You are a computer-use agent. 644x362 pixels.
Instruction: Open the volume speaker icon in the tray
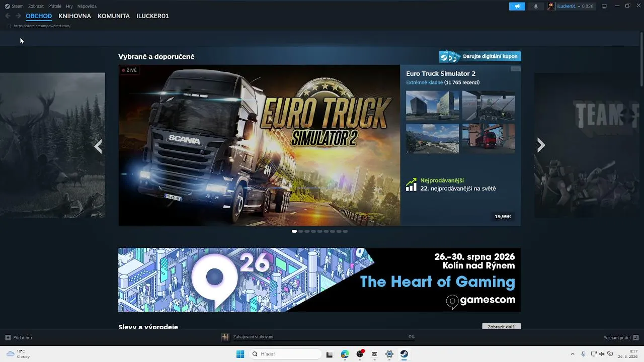click(602, 354)
